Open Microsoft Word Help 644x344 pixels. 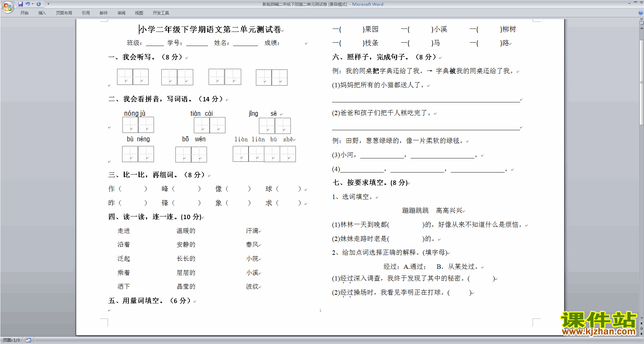(x=641, y=13)
